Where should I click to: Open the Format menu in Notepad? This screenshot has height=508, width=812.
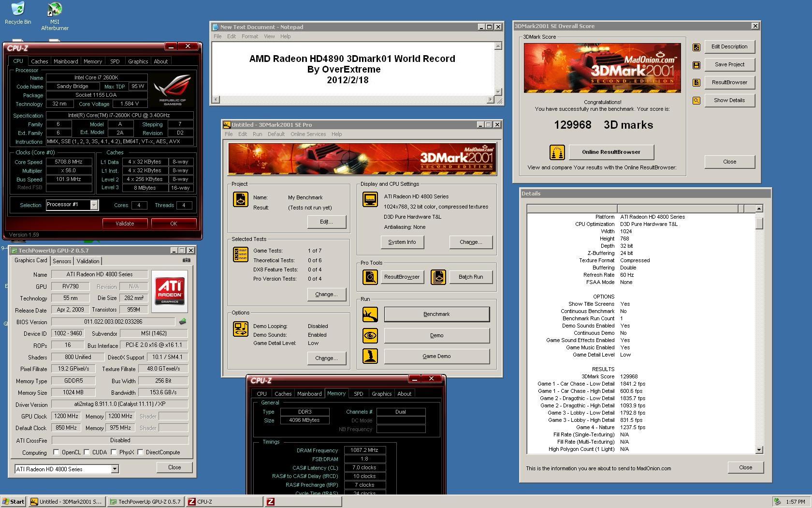250,36
